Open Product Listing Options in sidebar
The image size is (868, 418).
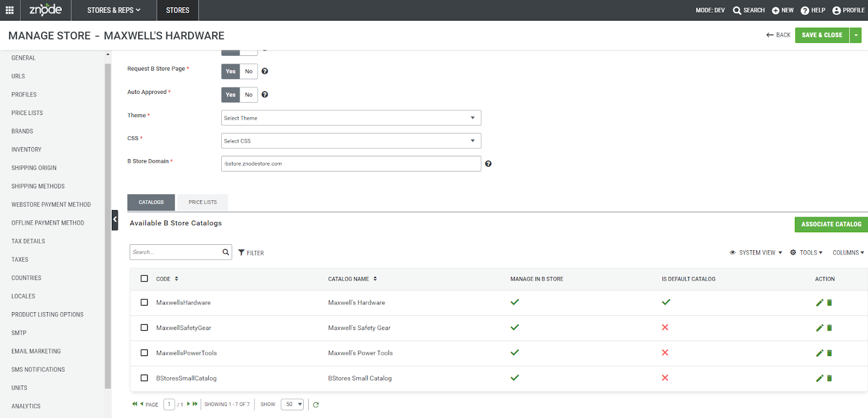[48, 315]
